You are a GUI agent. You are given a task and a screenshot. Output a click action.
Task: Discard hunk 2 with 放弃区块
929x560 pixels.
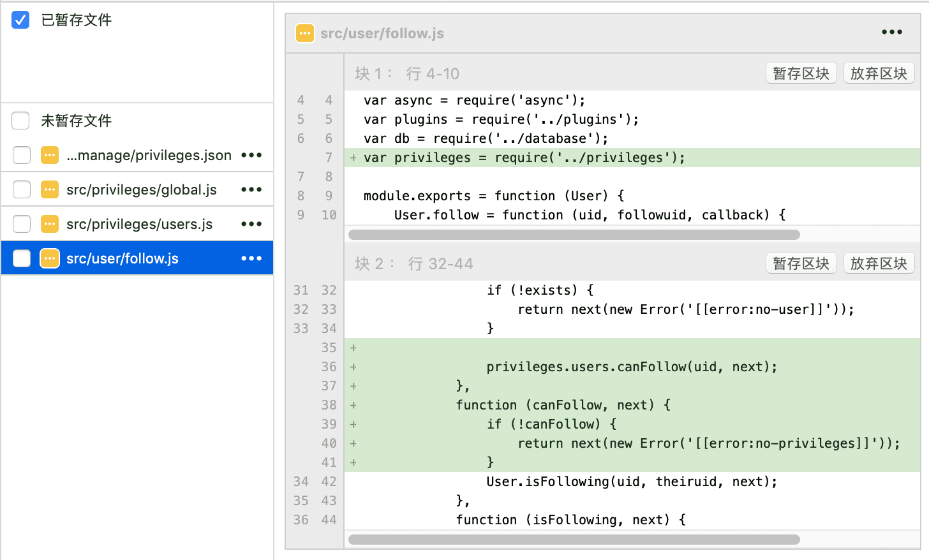point(879,263)
